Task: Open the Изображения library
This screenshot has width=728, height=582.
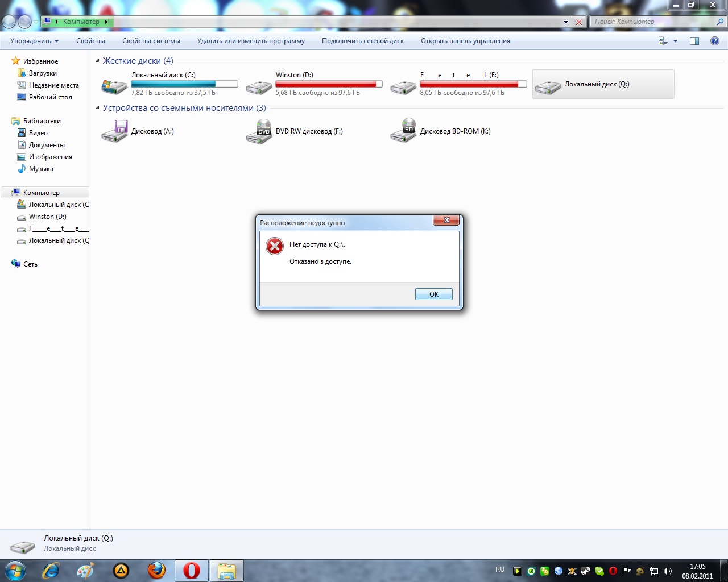Action: (50, 157)
